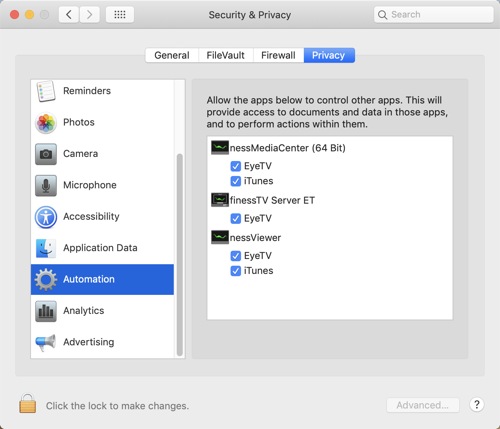This screenshot has height=429, width=500.
Task: Go back with the left arrow
Action: point(69,15)
